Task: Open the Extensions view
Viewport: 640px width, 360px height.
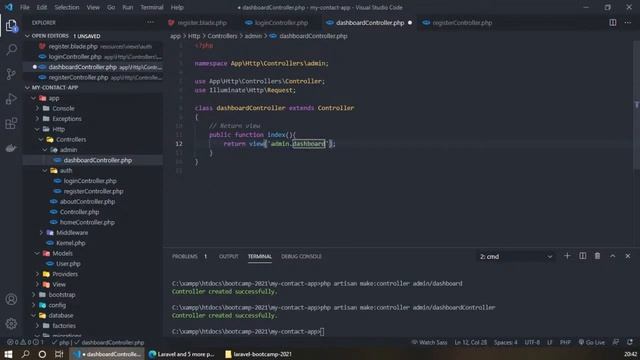Action: (11, 123)
